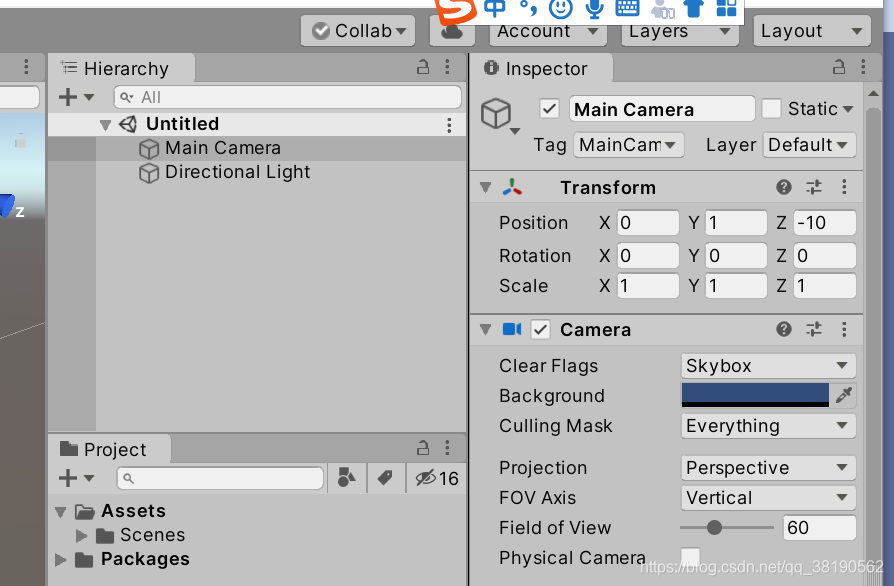The height and width of the screenshot is (586, 894).
Task: Toggle hidden packages visibility showing 16
Action: pyautogui.click(x=437, y=478)
